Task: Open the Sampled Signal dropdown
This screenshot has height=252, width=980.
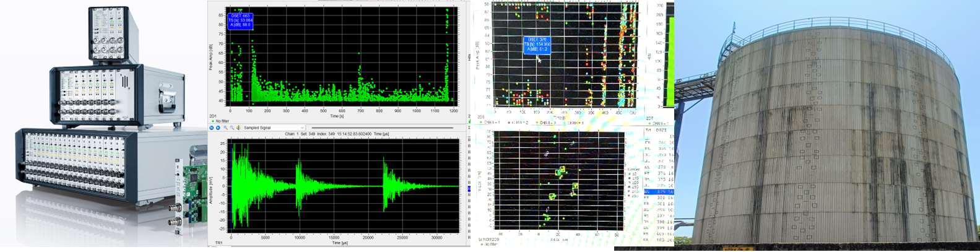Action: pos(274,128)
